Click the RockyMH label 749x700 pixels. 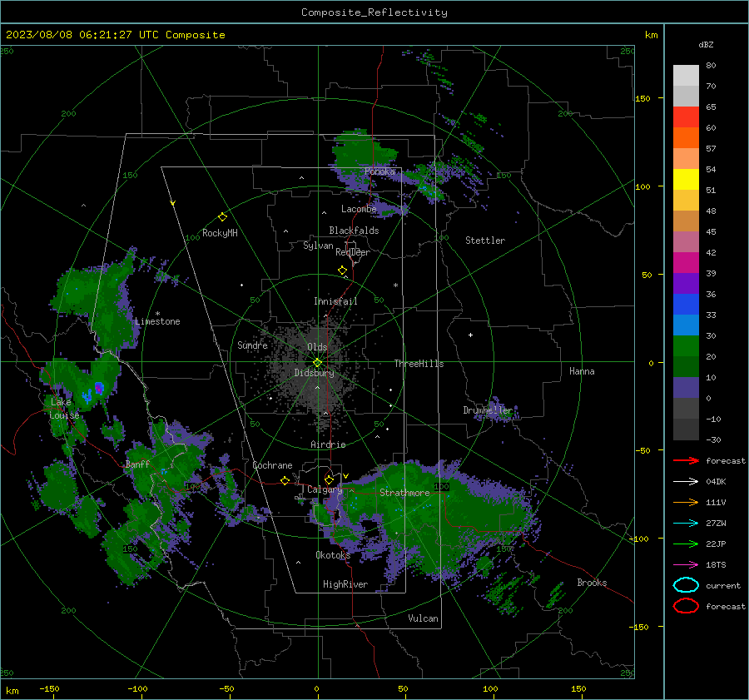click(x=220, y=233)
